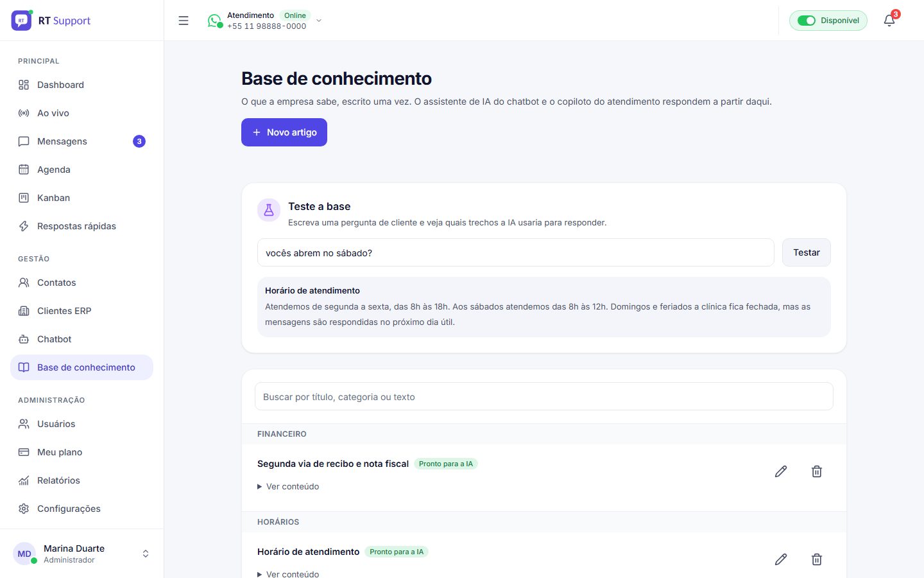Screen dimensions: 924x578
Task: Delete the Horário de atendimento article
Action: pyautogui.click(x=817, y=559)
